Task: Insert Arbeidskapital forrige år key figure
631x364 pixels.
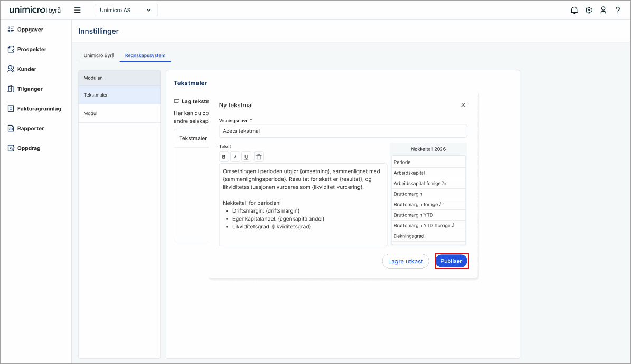Action: pyautogui.click(x=428, y=184)
